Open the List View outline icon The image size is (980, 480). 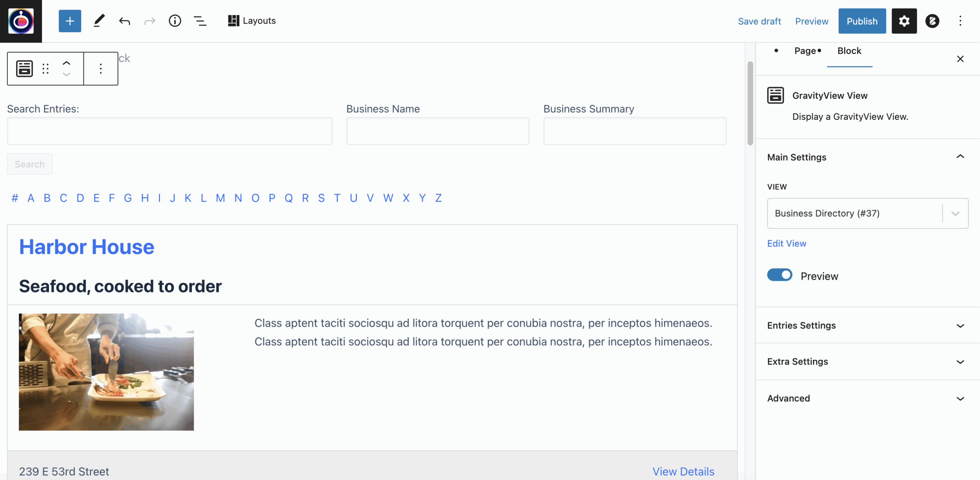pos(200,21)
